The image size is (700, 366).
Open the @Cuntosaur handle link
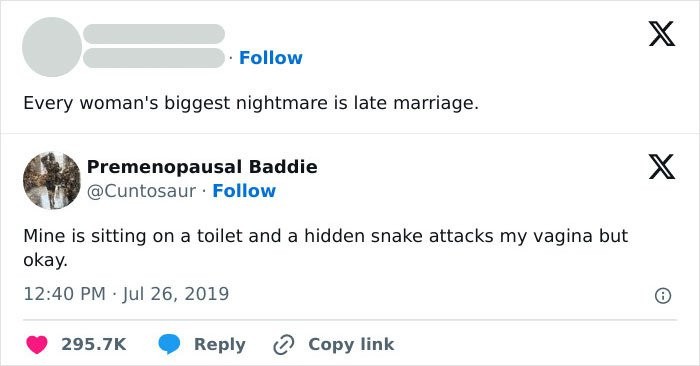141,191
